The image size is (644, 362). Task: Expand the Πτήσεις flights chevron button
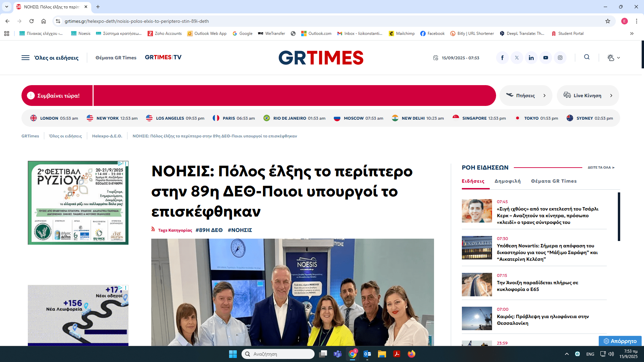click(544, 96)
